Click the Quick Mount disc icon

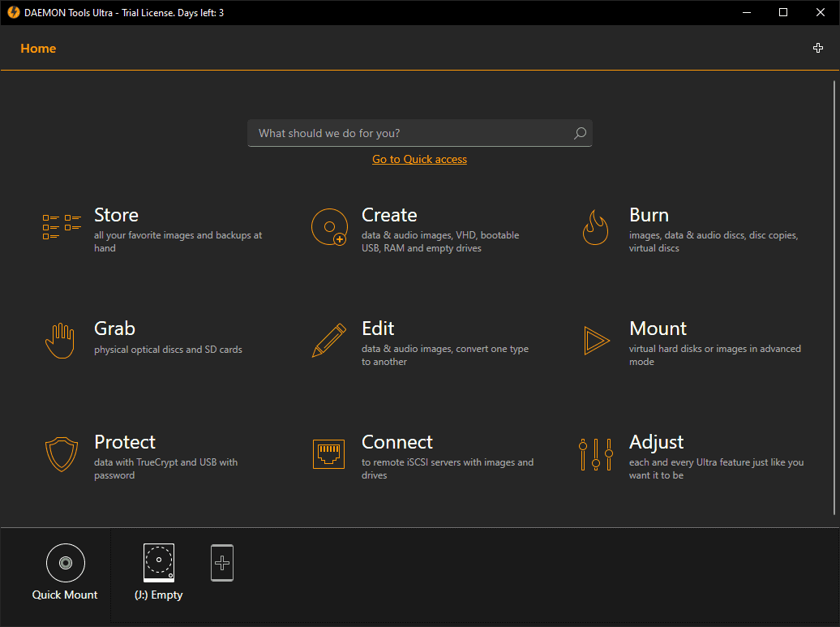click(x=65, y=563)
